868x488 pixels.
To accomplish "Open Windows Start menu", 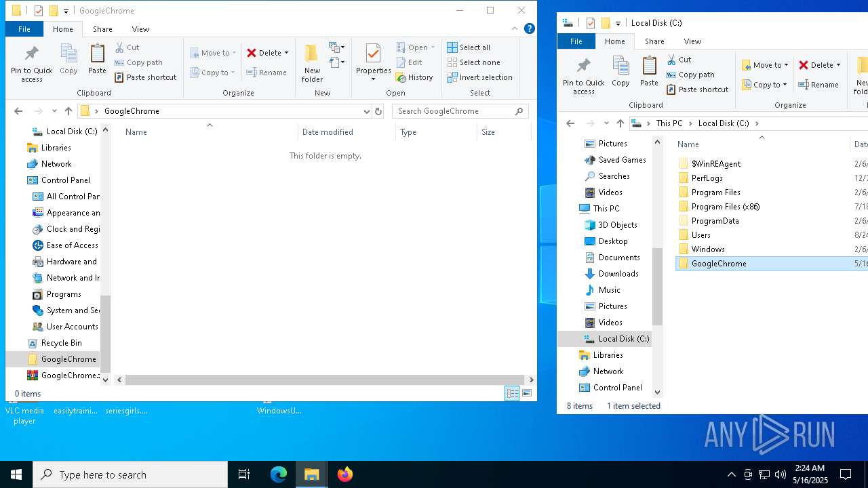I will (x=16, y=474).
